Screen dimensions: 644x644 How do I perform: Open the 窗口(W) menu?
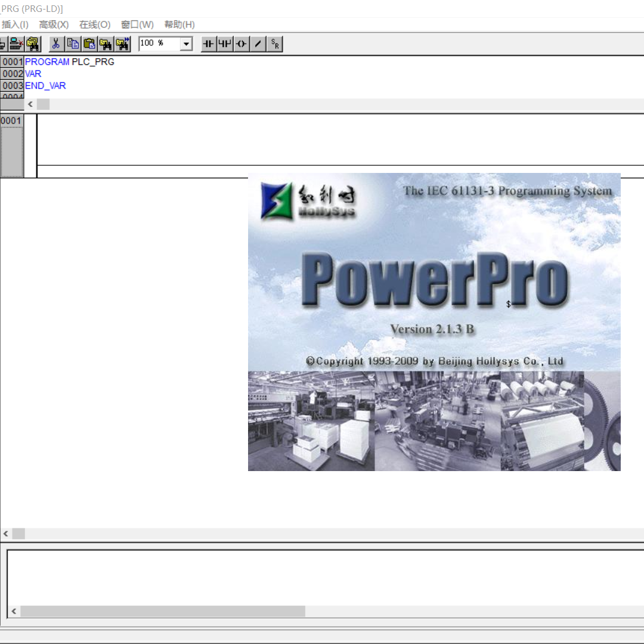pos(137,24)
